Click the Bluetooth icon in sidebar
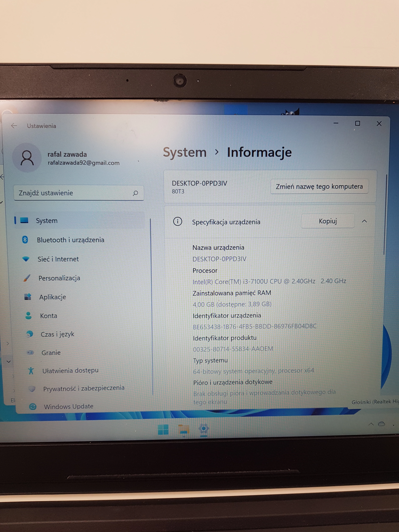This screenshot has width=399, height=532. (x=25, y=239)
